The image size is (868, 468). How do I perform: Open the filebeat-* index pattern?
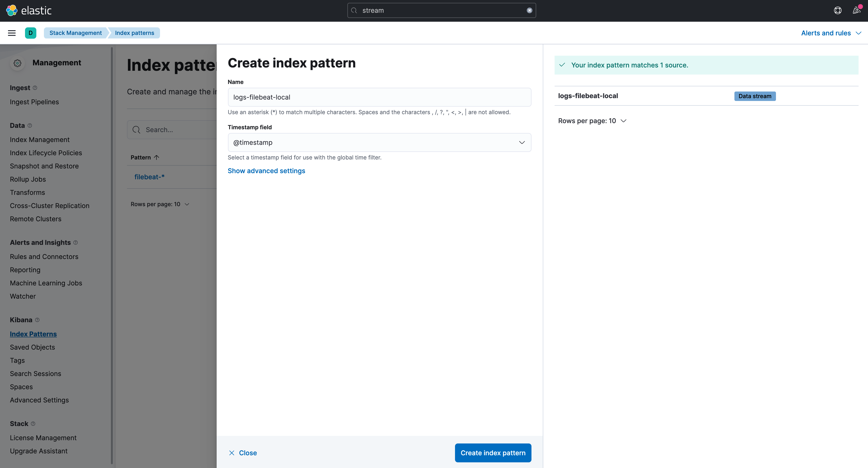(149, 177)
